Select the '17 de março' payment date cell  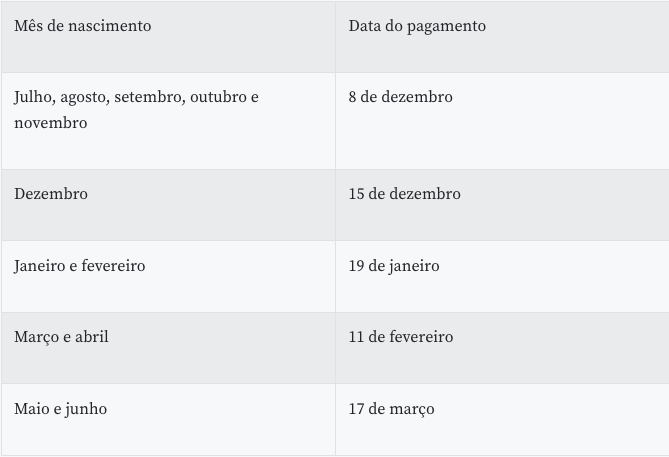(391, 409)
